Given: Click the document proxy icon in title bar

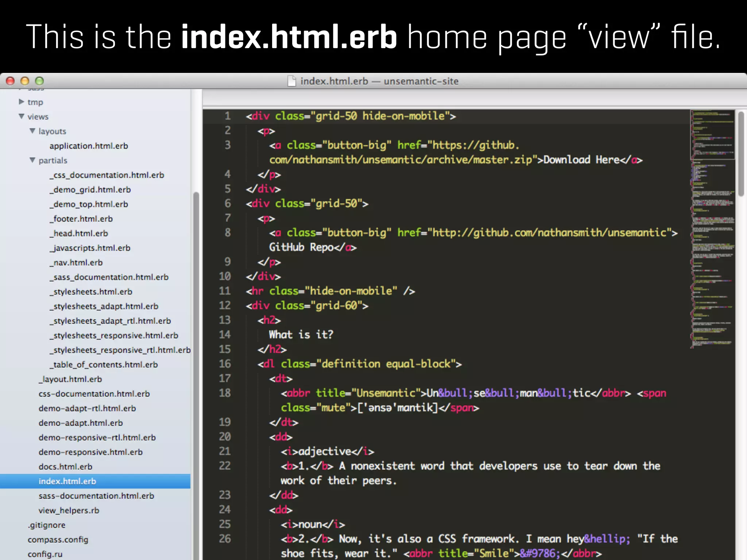Looking at the screenshot, I should tap(292, 81).
